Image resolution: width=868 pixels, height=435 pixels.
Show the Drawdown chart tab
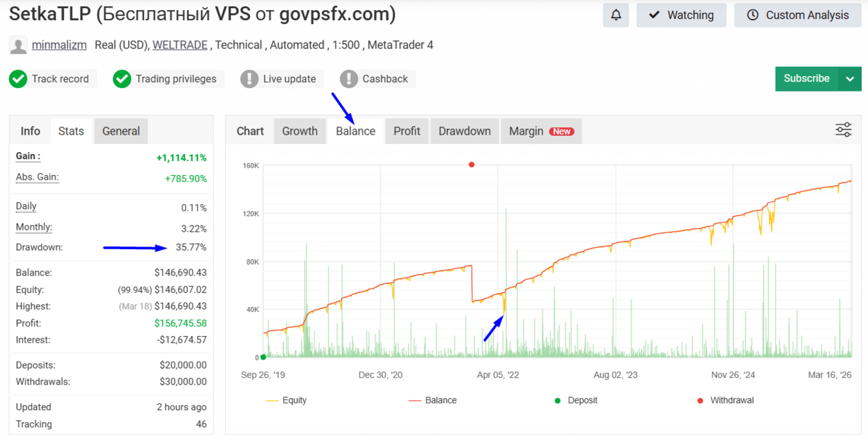pyautogui.click(x=465, y=131)
